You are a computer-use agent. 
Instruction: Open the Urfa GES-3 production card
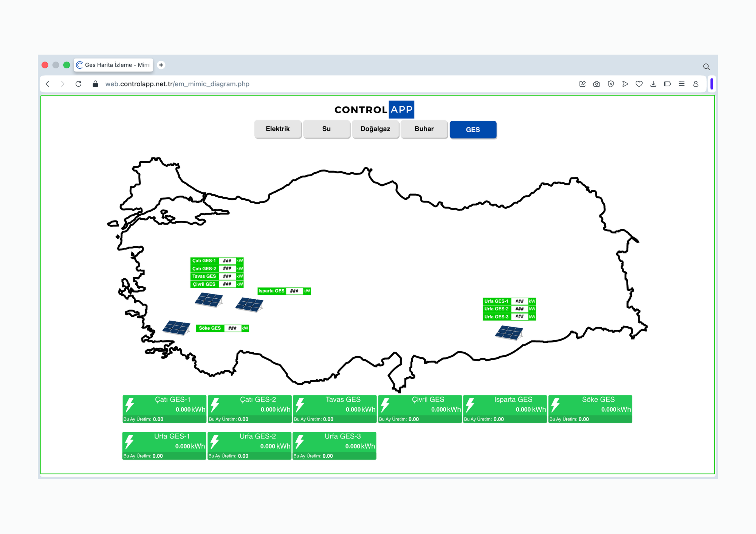(335, 446)
